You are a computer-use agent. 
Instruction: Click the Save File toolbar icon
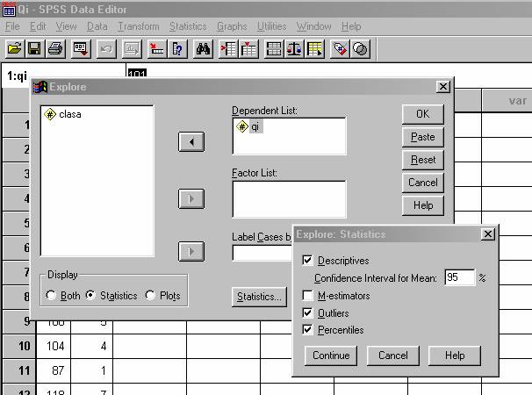pyautogui.click(x=35, y=49)
